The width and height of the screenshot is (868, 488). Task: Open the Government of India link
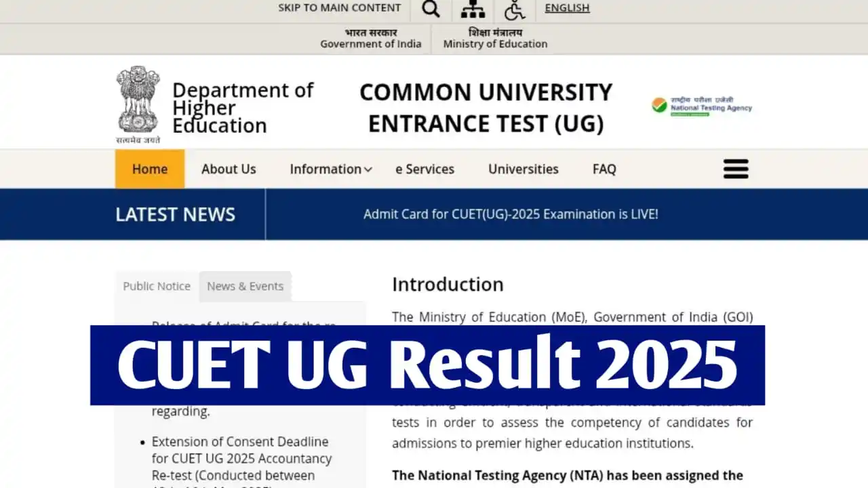point(371,39)
